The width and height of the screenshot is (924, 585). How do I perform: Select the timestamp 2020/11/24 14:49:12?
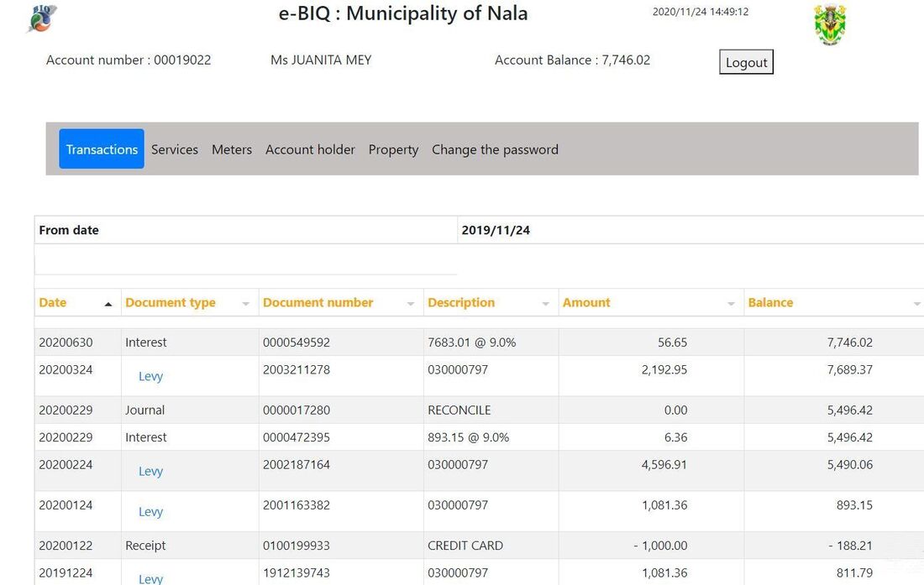pos(701,12)
